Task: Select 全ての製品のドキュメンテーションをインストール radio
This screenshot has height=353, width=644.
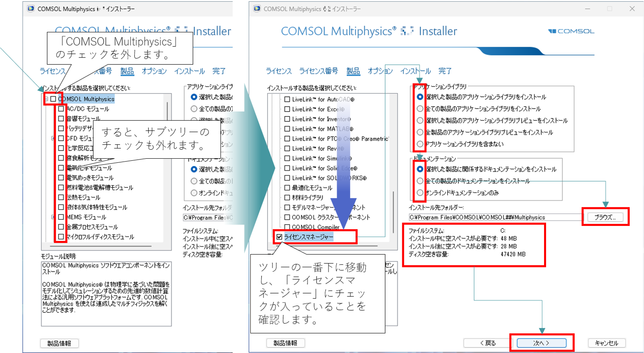Action: point(420,181)
